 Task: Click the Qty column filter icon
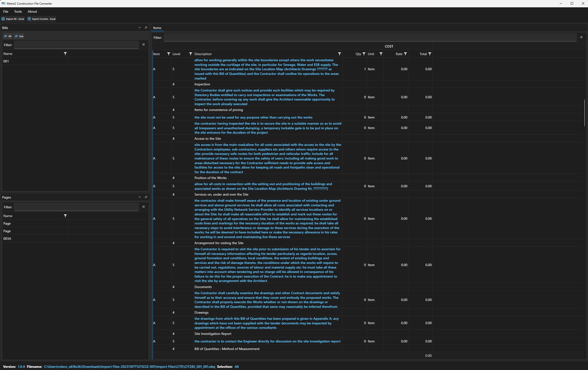pyautogui.click(x=364, y=54)
